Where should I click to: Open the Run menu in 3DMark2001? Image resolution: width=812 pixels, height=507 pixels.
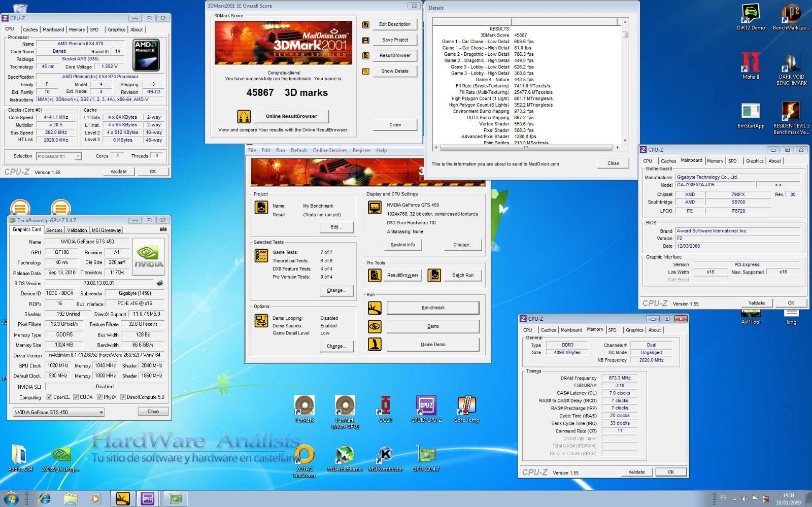click(x=281, y=151)
